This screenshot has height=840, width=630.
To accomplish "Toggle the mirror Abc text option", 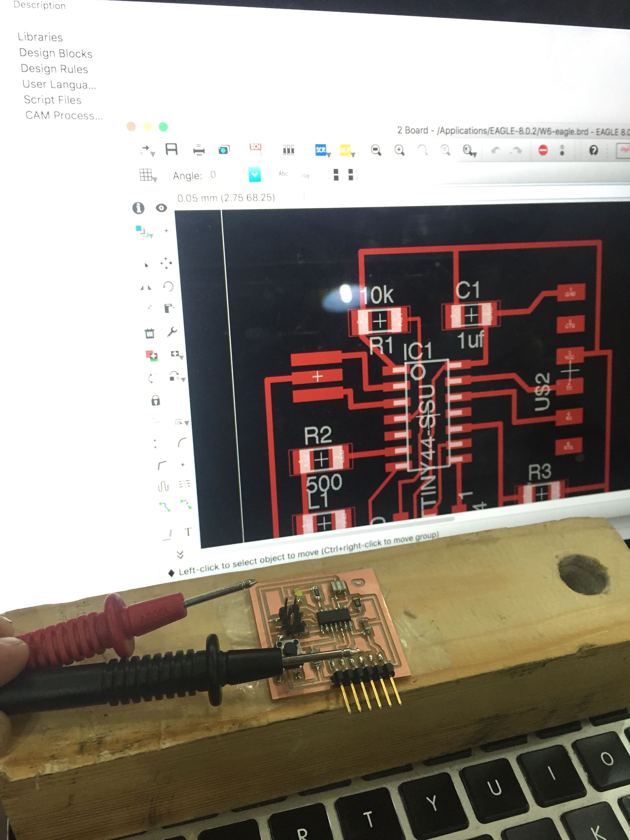I will 283,174.
